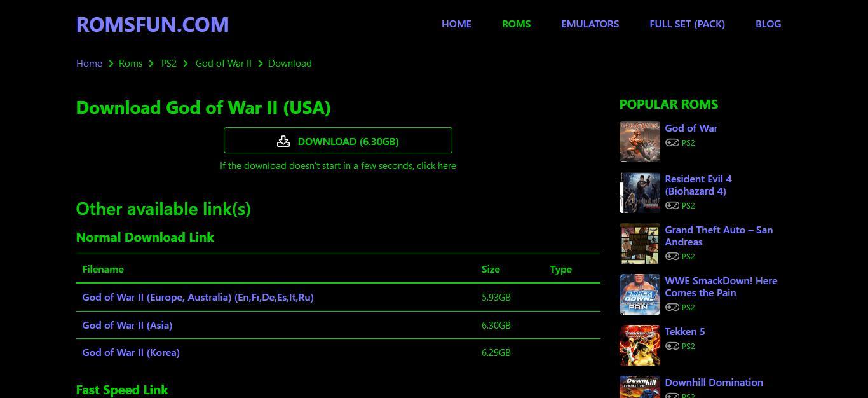Click the 'click here' fallback download link
The width and height of the screenshot is (868, 398).
click(x=437, y=166)
